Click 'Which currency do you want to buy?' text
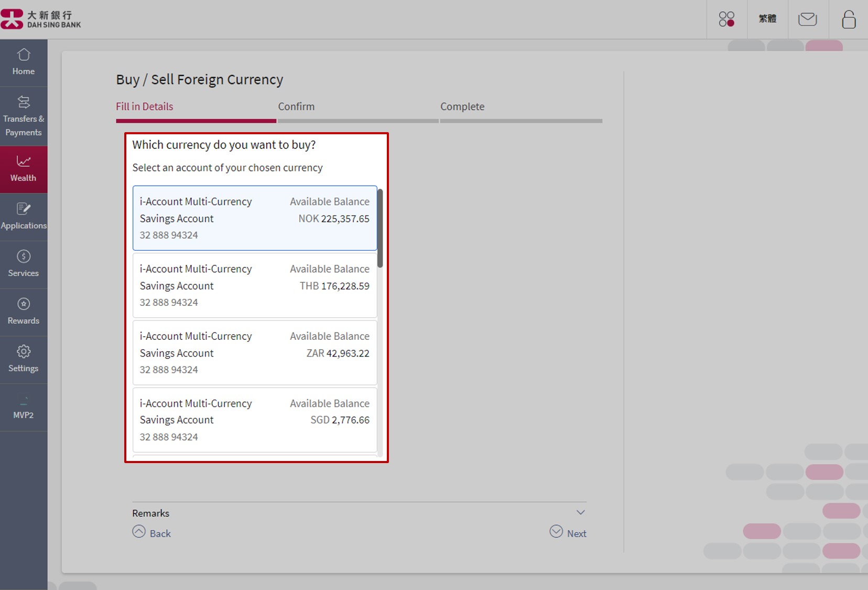The width and height of the screenshot is (868, 590). pyautogui.click(x=224, y=145)
